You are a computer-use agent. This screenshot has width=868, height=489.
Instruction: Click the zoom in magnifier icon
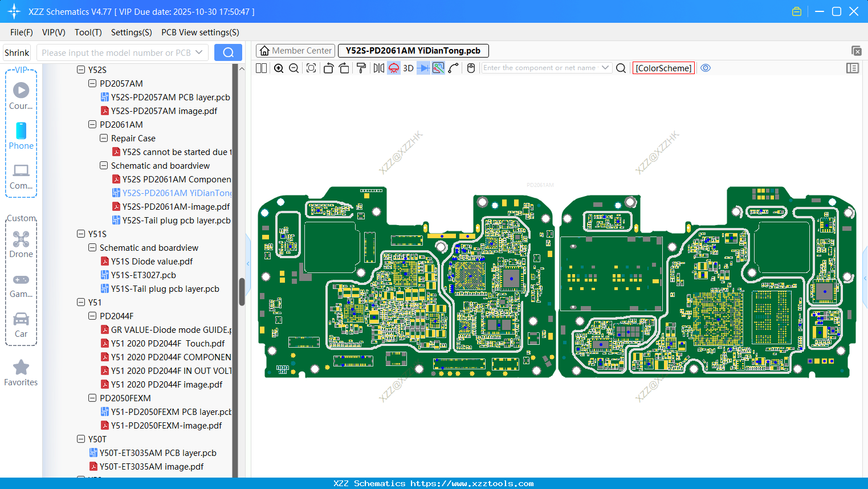[279, 68]
